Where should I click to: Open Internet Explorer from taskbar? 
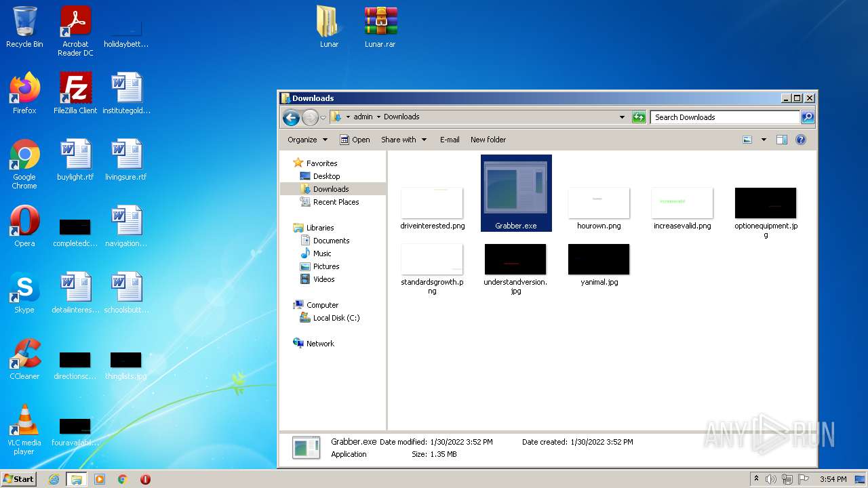[54, 479]
